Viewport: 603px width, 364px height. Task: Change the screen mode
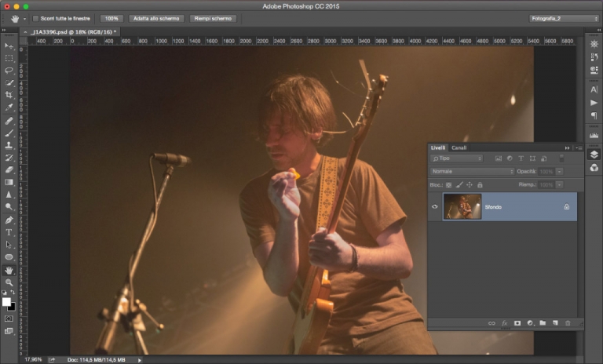pyautogui.click(x=9, y=331)
